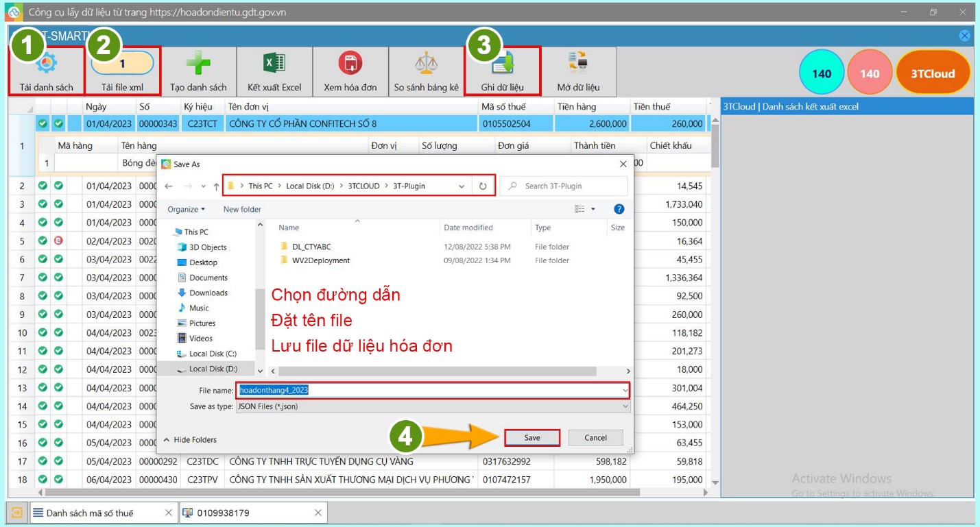Open So sánh bảng kê scales icon

click(426, 64)
